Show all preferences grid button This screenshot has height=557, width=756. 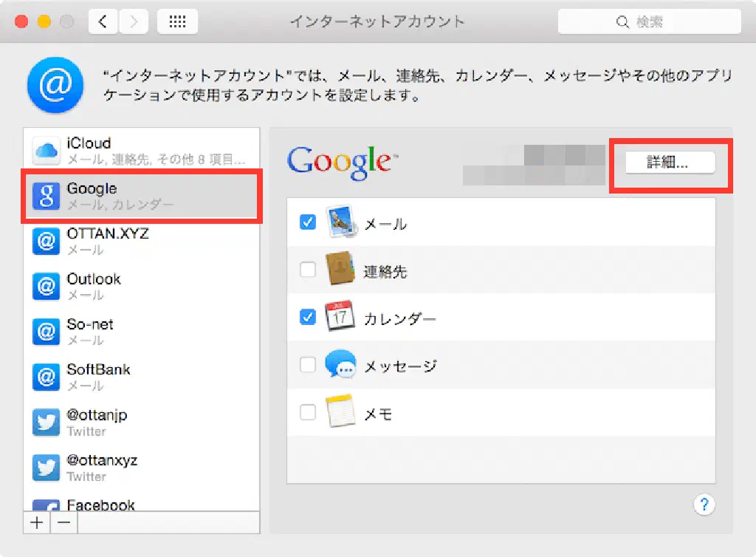[177, 22]
